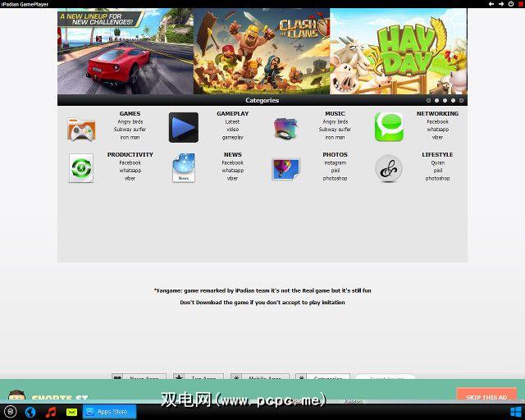Click gameplay entry under GAMEPLAY heading
Image resolution: width=525 pixels, height=420 pixels.
[233, 137]
